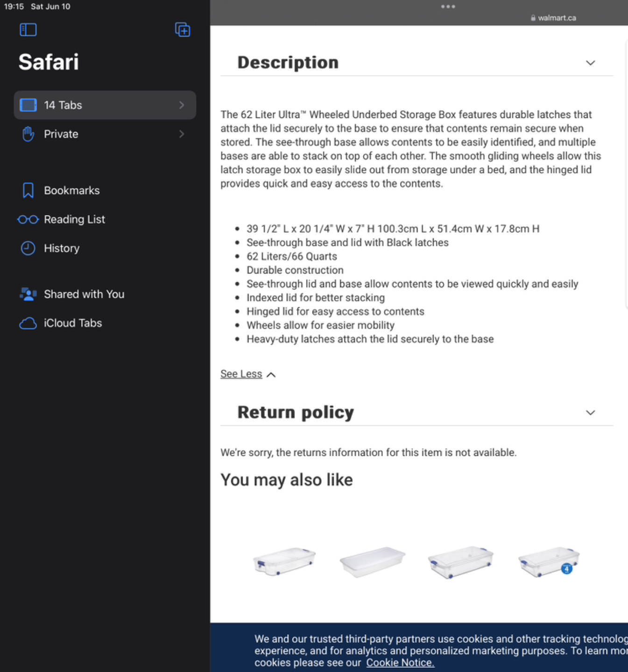Open the third recommended storage box thumbnail
This screenshot has height=672, width=628.
pos(460,562)
